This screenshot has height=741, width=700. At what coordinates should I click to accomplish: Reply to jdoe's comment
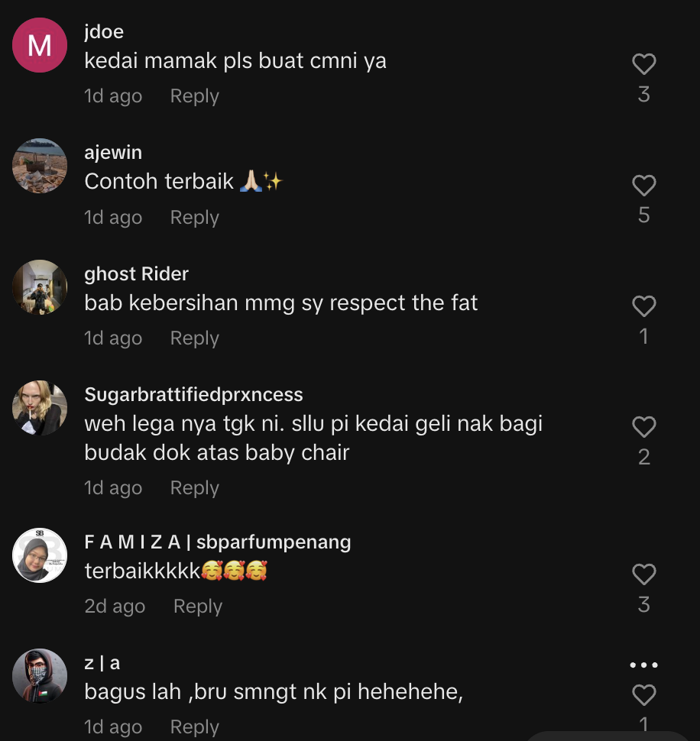[194, 96]
